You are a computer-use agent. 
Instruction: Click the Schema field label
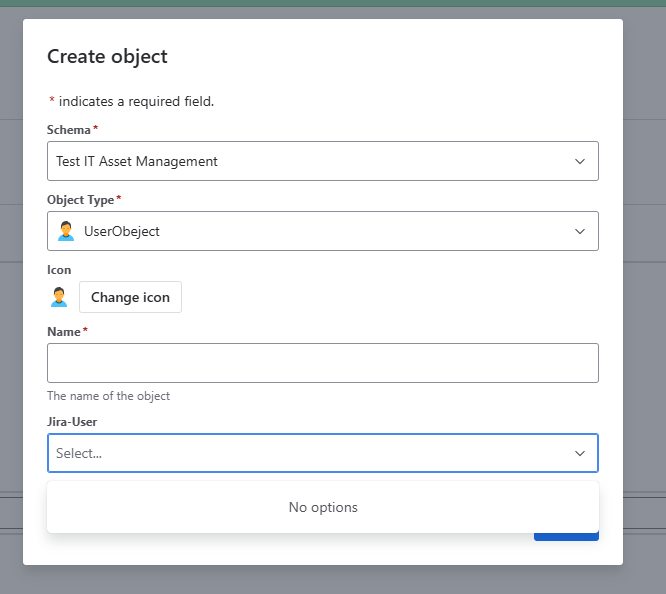pyautogui.click(x=69, y=130)
